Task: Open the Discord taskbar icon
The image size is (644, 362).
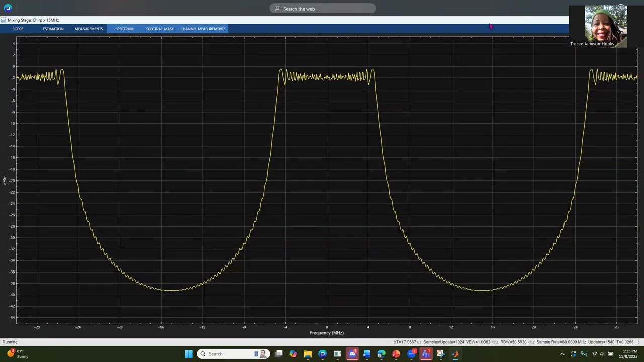Action: tap(352, 354)
